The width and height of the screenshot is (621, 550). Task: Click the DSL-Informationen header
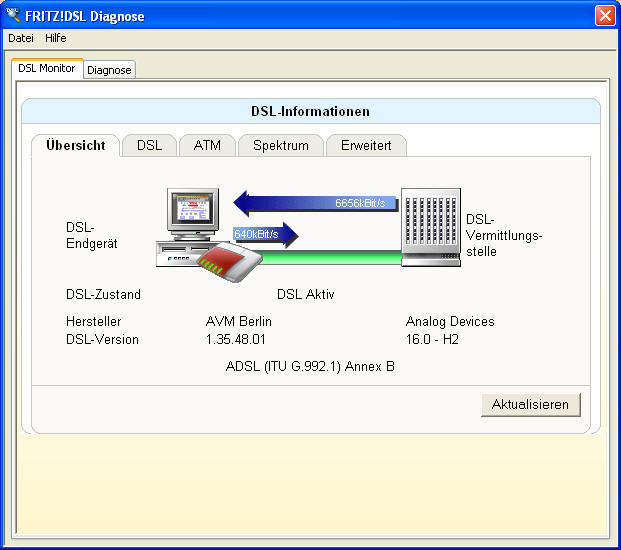coord(310,111)
